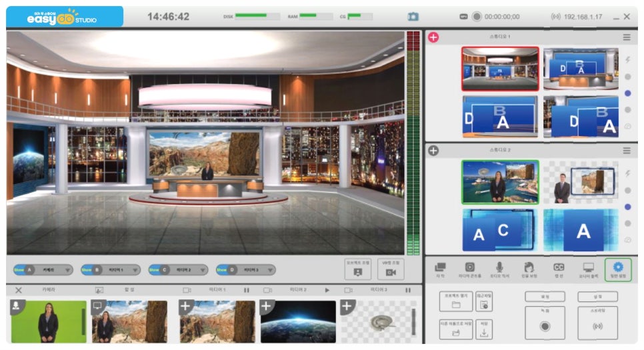Click the MP4 format badge near the record timer
The height and width of the screenshot is (350, 644).
[463, 17]
